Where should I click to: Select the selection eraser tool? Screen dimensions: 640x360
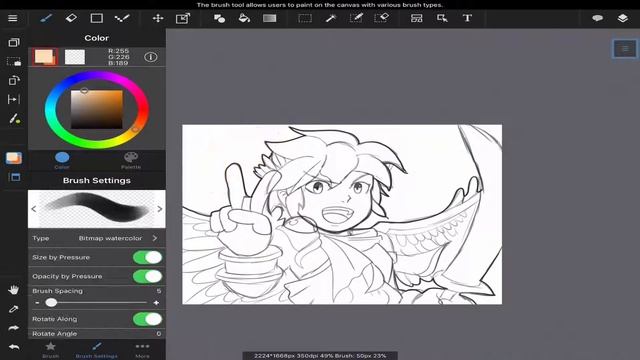(382, 18)
